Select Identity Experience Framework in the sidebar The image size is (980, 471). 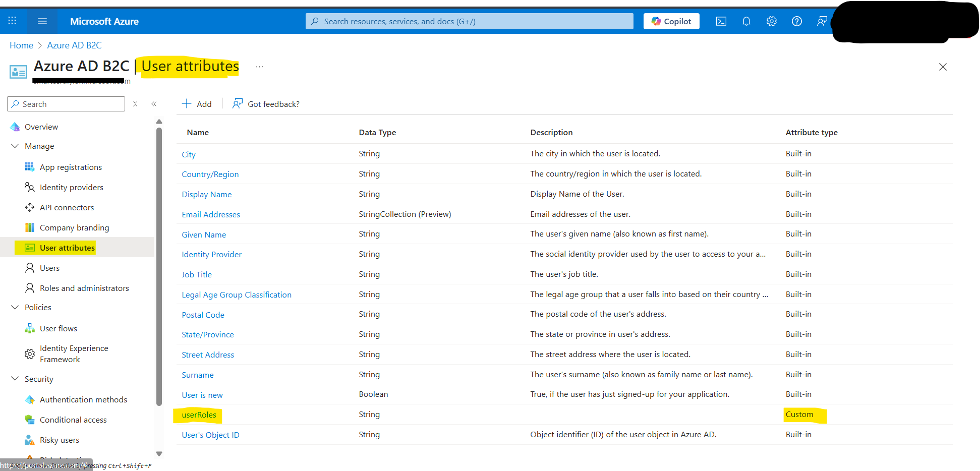[x=74, y=353]
